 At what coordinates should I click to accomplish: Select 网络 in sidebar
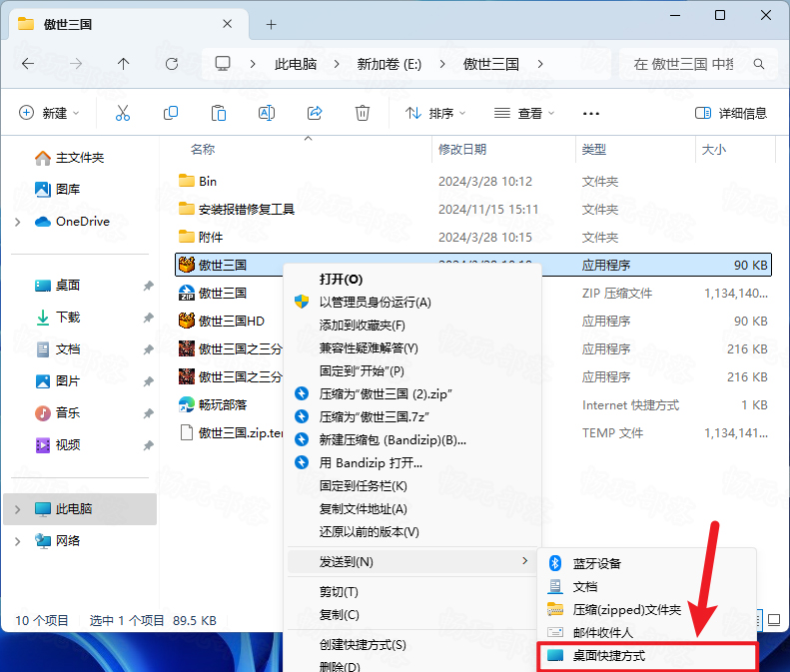(58, 541)
